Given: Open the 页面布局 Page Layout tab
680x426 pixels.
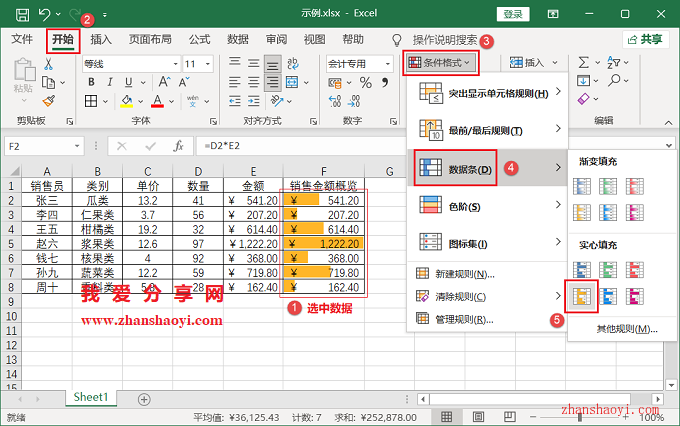Looking at the screenshot, I should coord(150,40).
